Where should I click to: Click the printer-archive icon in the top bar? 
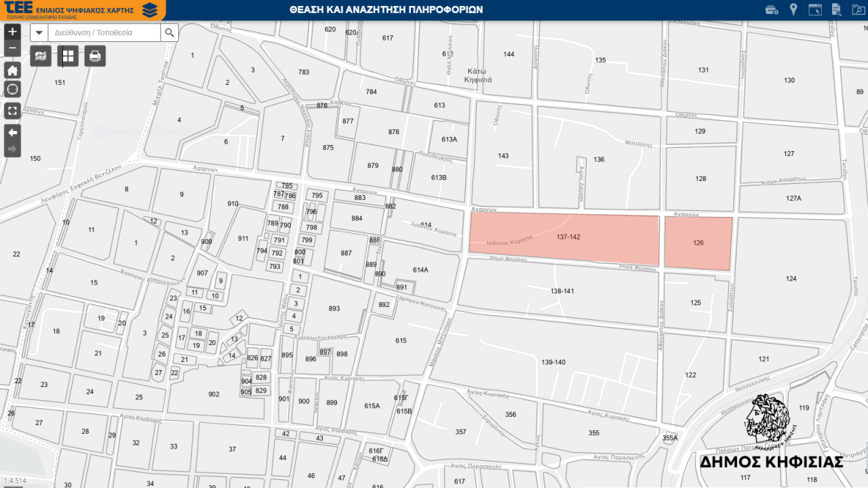tap(772, 9)
